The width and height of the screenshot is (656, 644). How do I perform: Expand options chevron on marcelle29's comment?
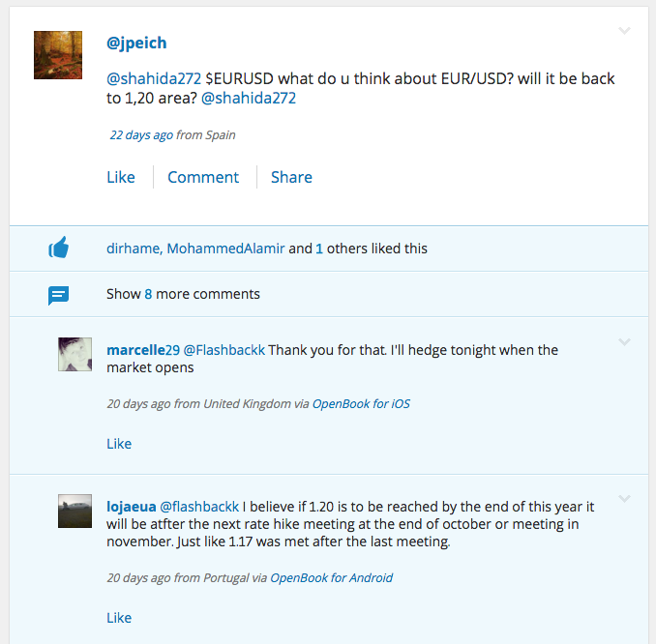pyautogui.click(x=624, y=342)
